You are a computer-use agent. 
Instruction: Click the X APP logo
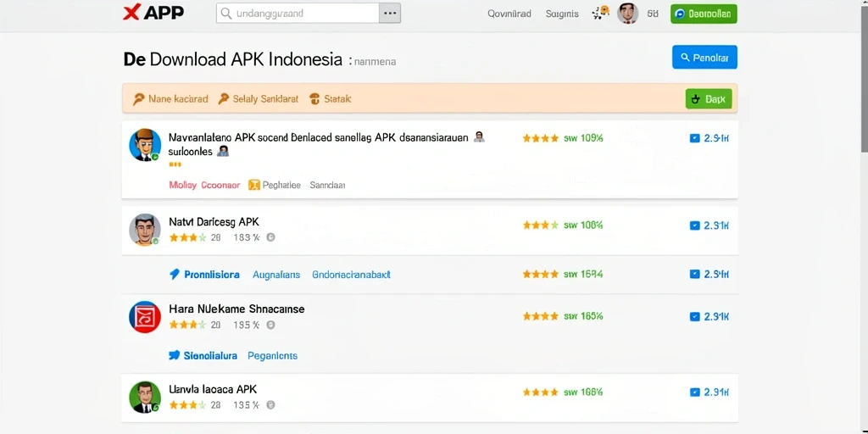coord(153,13)
